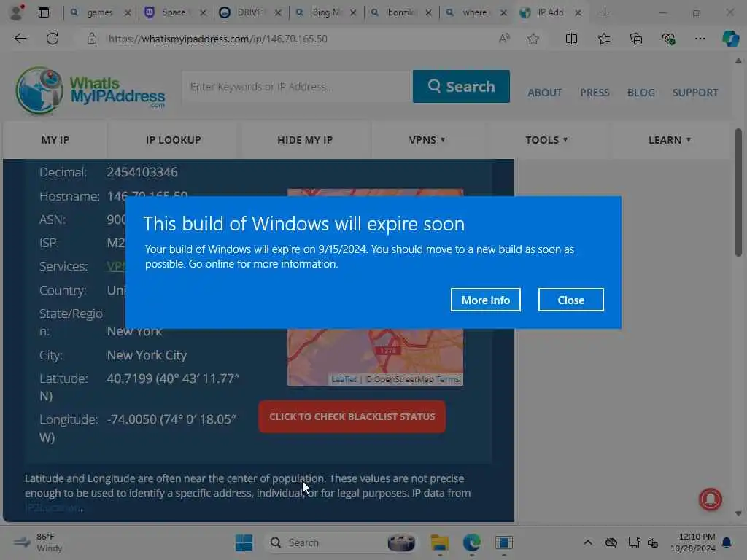The height and width of the screenshot is (560, 747).
Task: Open the ABOUT link
Action: (544, 93)
